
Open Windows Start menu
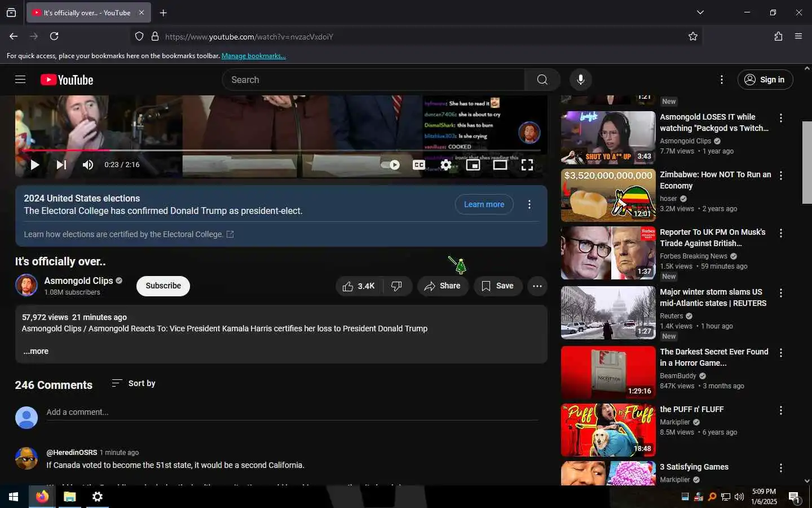coord(14,497)
